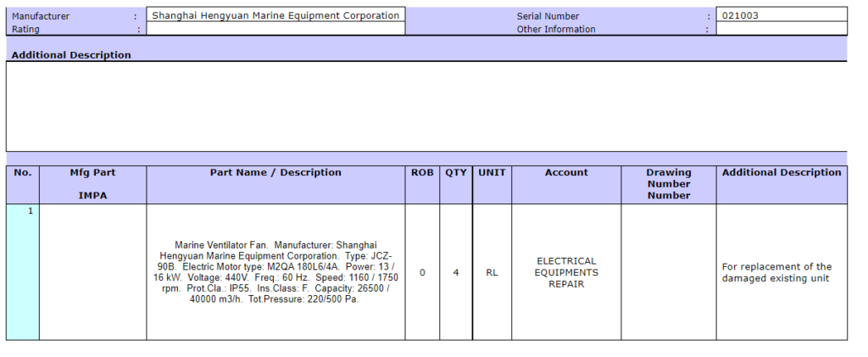Click the Manufacturer input field
868x357 pixels.
tap(275, 15)
